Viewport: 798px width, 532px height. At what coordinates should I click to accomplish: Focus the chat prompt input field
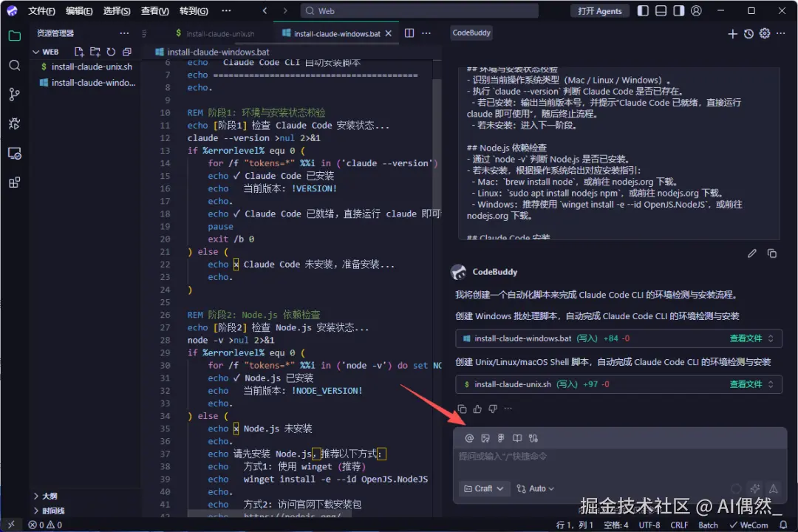[620, 457]
